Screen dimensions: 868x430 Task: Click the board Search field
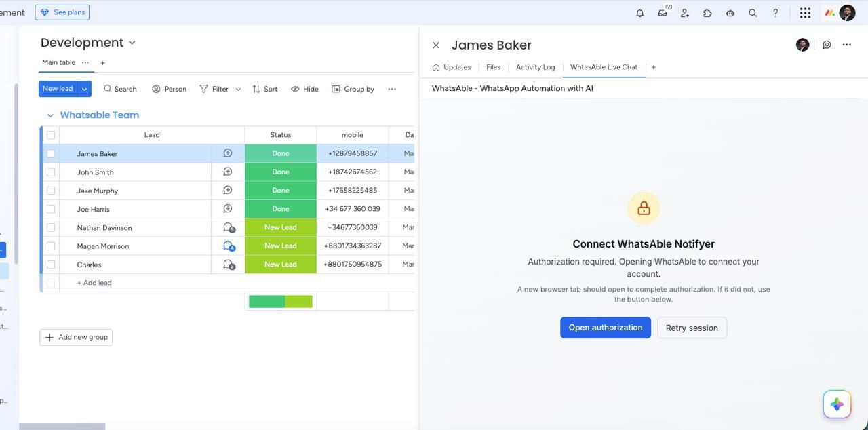click(120, 89)
